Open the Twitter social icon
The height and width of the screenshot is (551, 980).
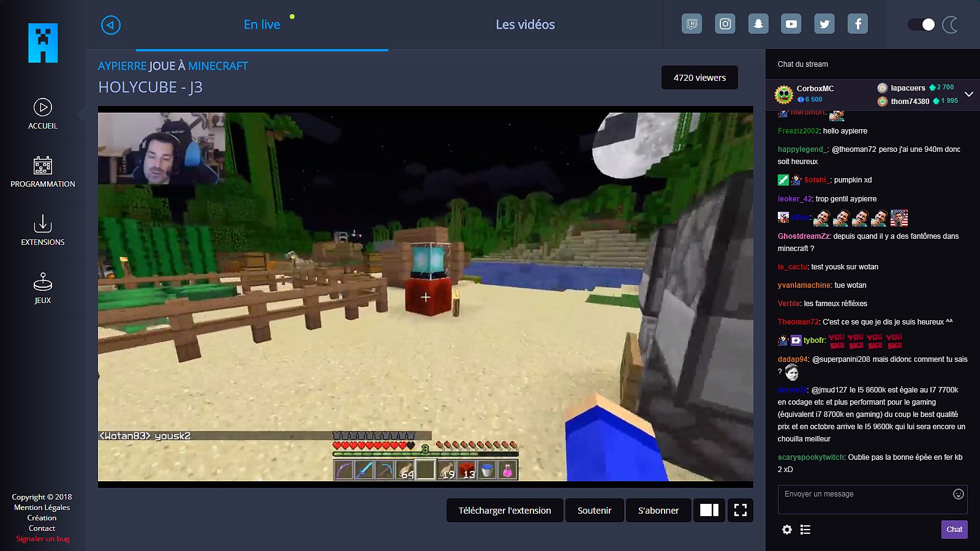click(824, 24)
